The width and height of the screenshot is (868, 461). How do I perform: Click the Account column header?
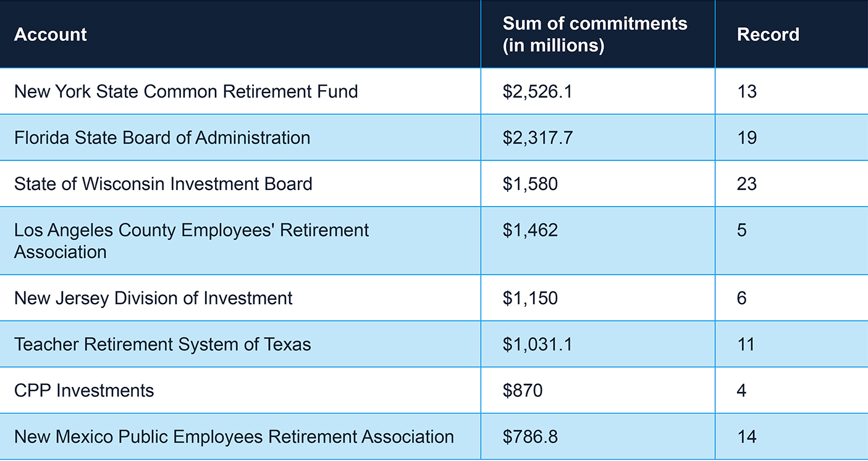click(x=51, y=35)
